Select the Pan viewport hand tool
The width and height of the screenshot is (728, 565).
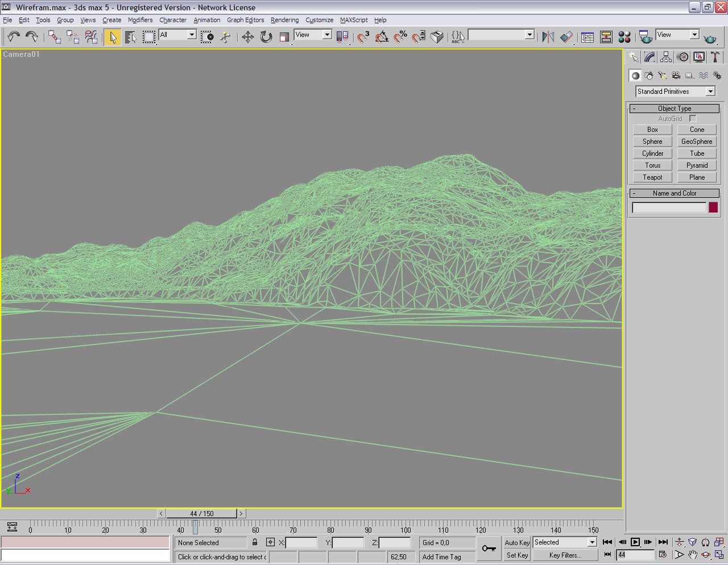(x=692, y=555)
